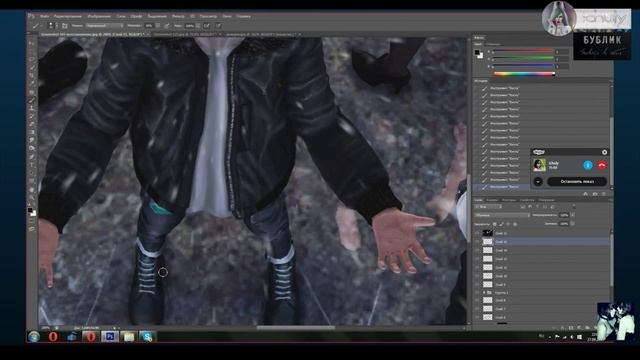The width and height of the screenshot is (640, 360).
Task: Switch to Photoshop in the taskbar
Action: (109, 337)
